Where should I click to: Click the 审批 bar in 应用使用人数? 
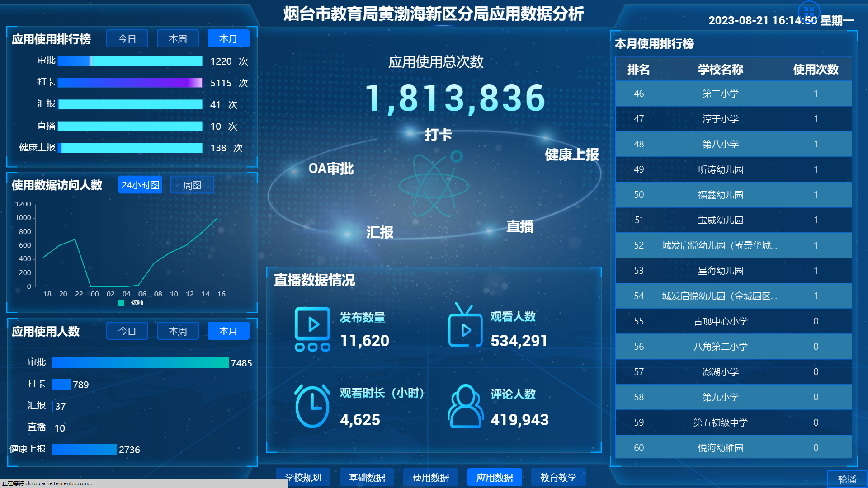pyautogui.click(x=140, y=363)
